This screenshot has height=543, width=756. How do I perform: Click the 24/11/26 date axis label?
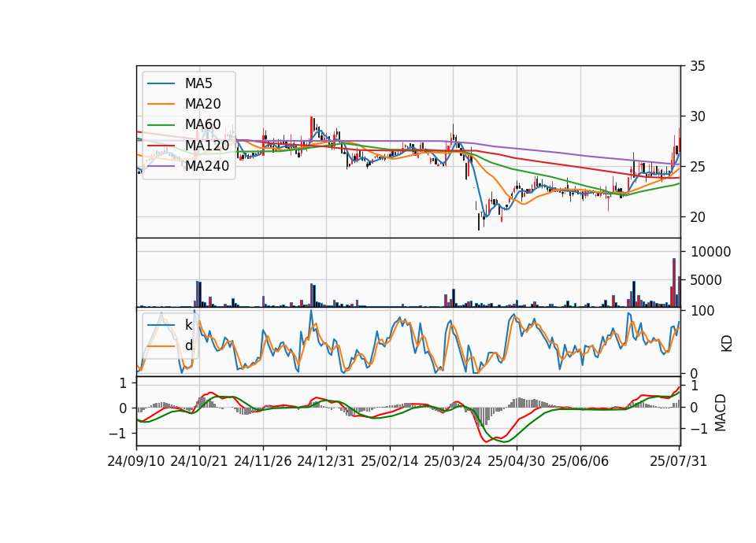point(263,461)
